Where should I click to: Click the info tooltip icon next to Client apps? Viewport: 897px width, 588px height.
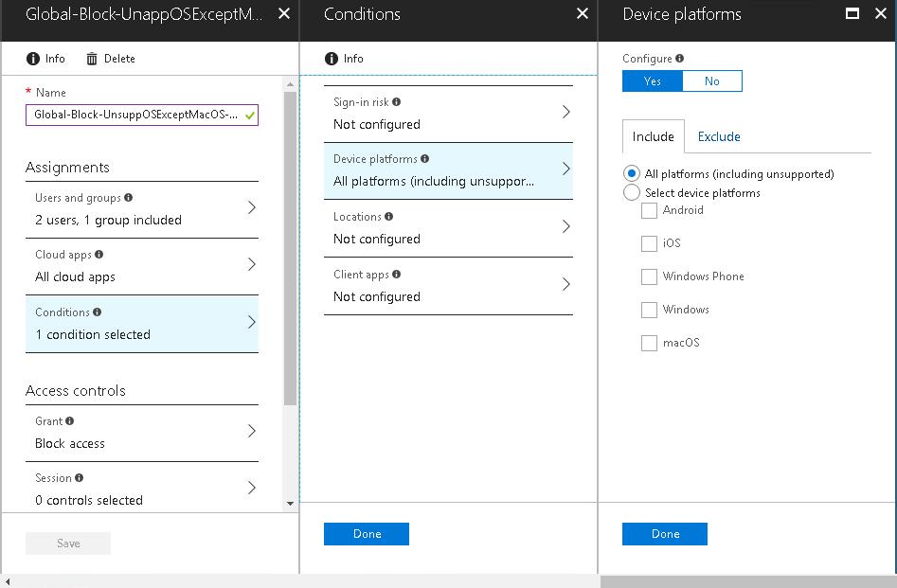[x=397, y=274]
